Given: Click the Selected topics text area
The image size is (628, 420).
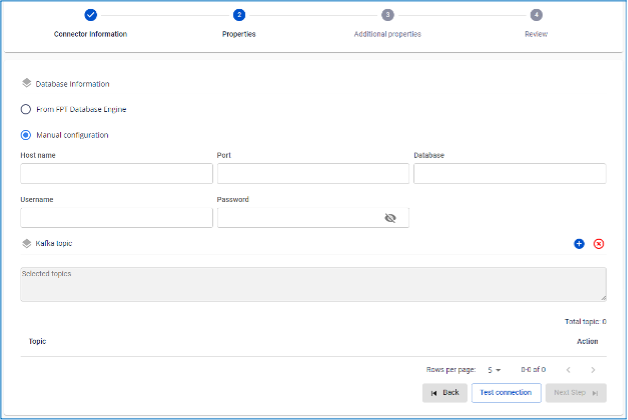Looking at the screenshot, I should click(x=313, y=284).
